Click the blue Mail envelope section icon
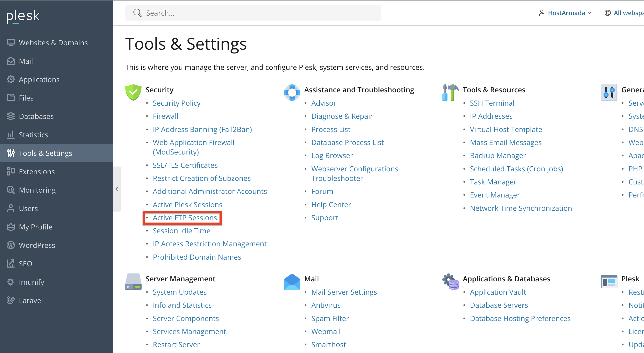This screenshot has height=353, width=644. (292, 281)
